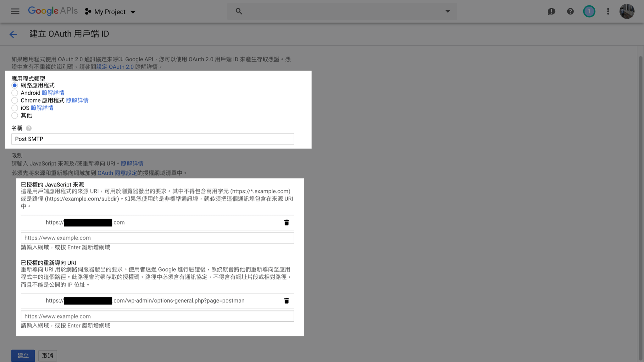Screen dimensions: 644x362
Task: Delete the authorized JavaScript origin entry
Action: point(286,223)
